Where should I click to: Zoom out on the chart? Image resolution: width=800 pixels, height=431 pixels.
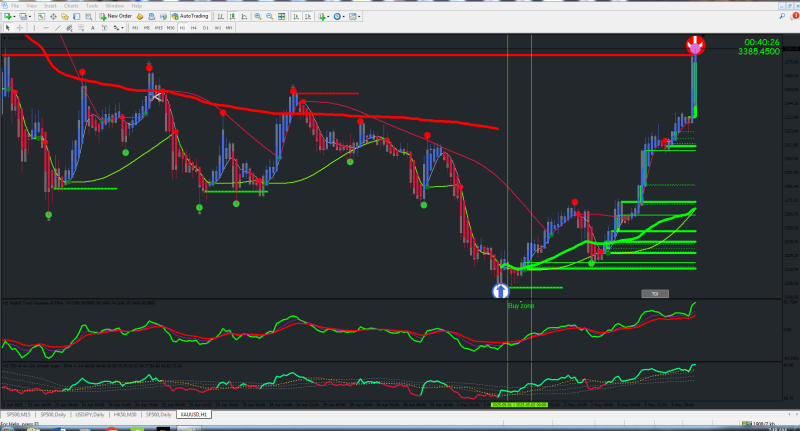pos(270,16)
